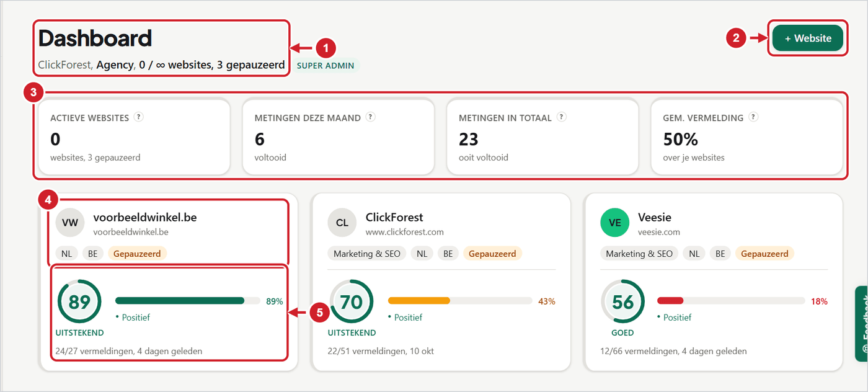Open help icon next to Metingen In Totaal
The height and width of the screenshot is (392, 868).
pos(561,117)
